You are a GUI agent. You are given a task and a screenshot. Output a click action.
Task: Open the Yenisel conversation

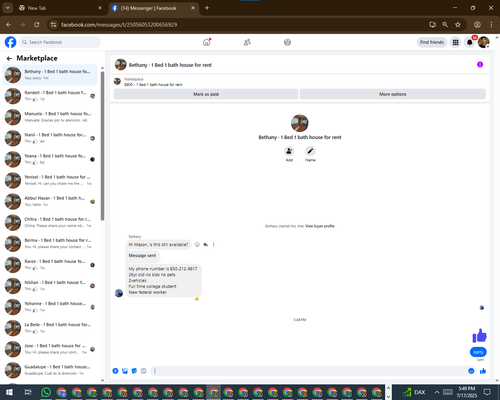[50, 180]
